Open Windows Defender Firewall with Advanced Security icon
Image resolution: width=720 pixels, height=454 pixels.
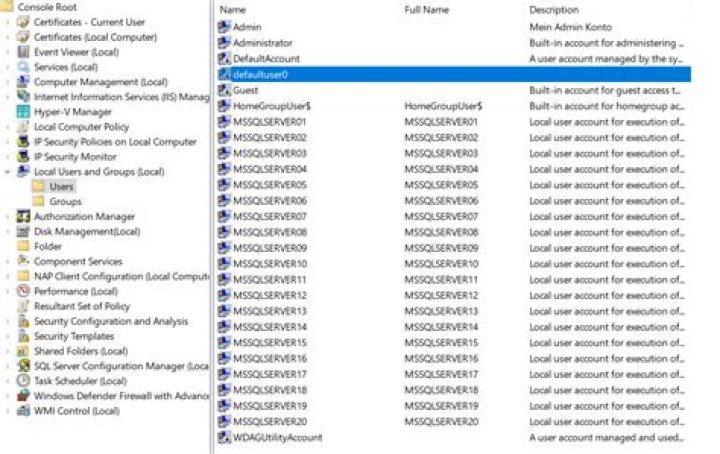(23, 396)
